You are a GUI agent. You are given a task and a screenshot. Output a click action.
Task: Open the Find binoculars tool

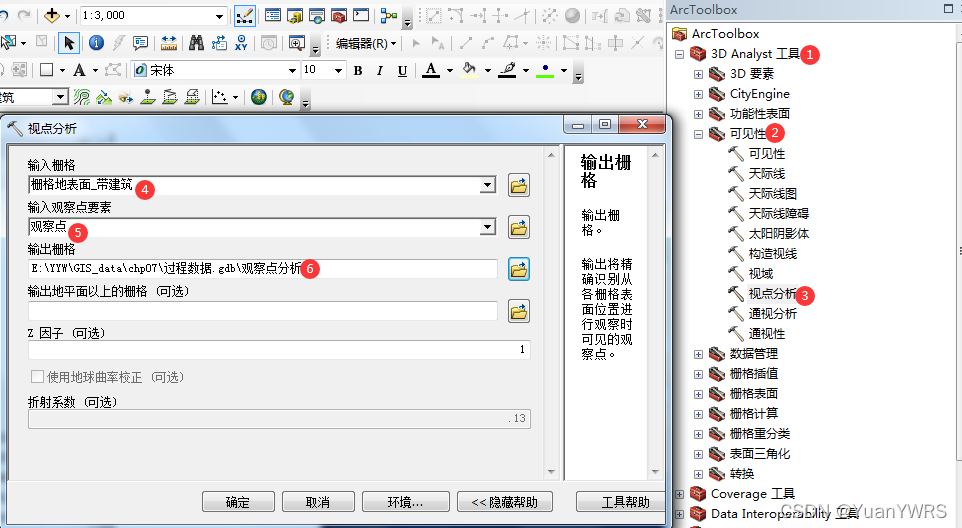tap(196, 42)
